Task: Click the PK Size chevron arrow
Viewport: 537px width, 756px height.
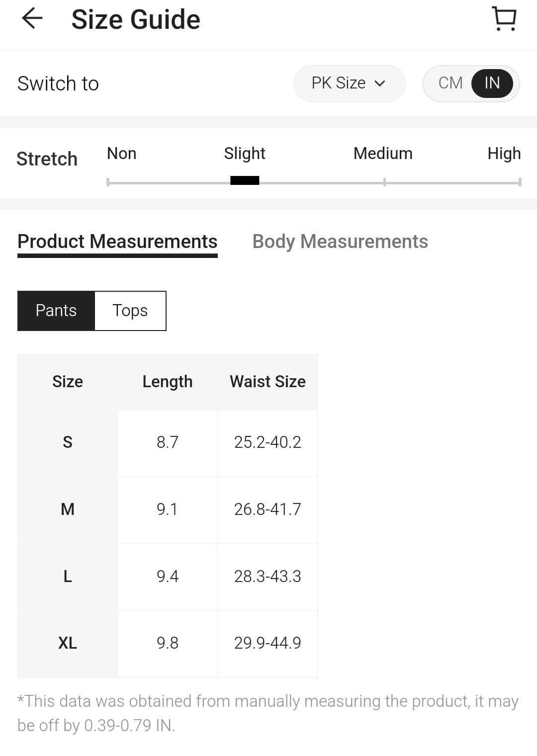Action: click(x=380, y=84)
